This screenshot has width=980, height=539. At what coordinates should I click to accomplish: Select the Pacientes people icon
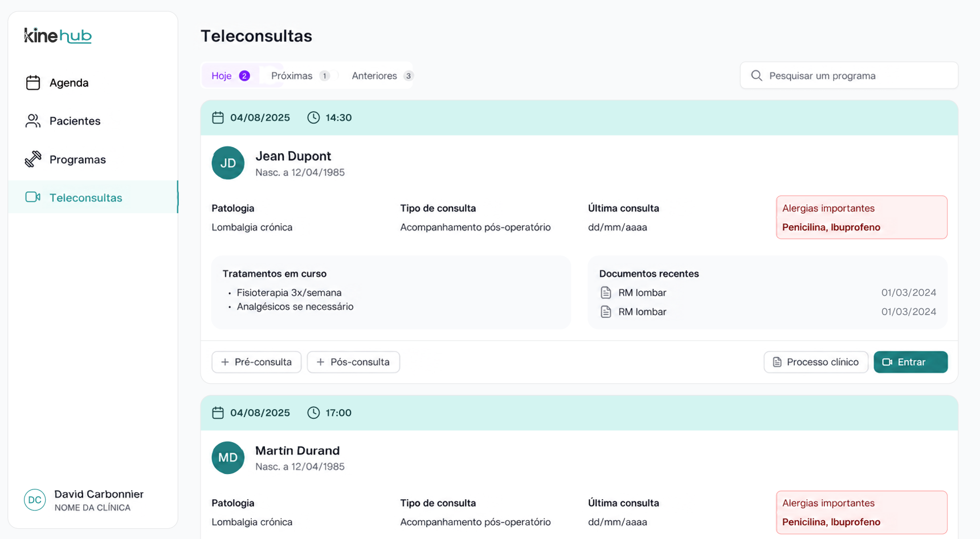(33, 121)
